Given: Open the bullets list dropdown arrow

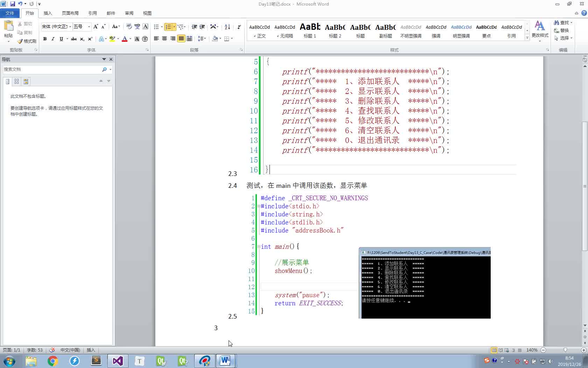Looking at the screenshot, I should point(162,27).
